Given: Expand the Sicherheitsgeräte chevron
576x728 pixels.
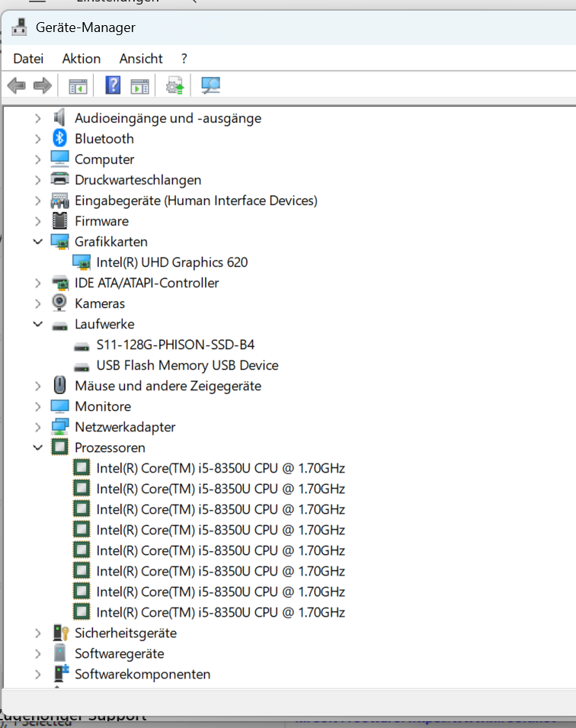Looking at the screenshot, I should click(38, 633).
